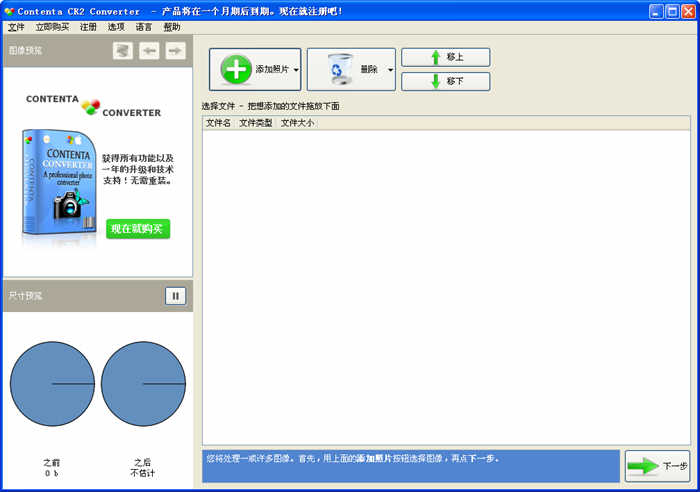Move selected file down with 移下

click(446, 82)
